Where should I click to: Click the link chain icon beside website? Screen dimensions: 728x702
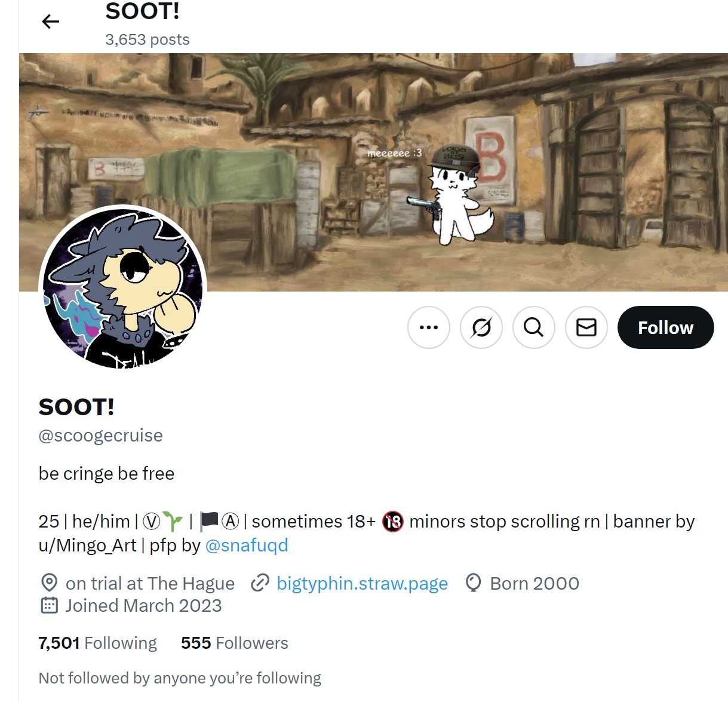(x=260, y=583)
